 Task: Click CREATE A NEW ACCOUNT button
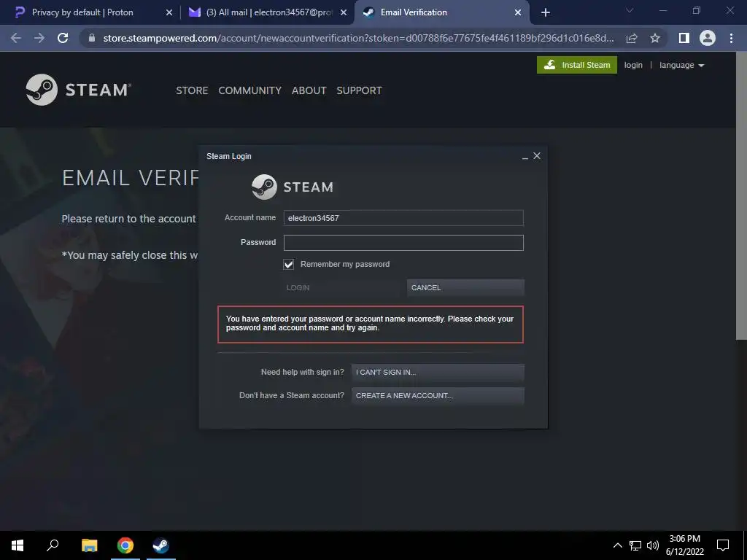pos(438,396)
